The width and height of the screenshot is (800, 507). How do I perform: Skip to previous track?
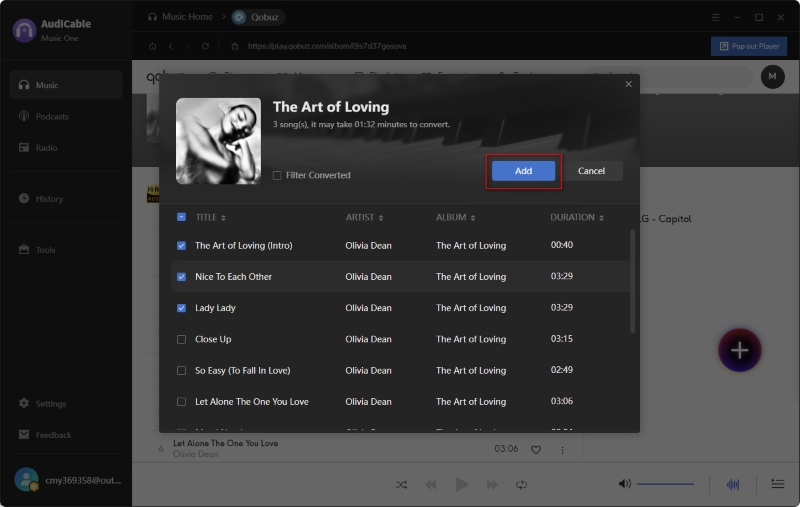click(431, 485)
